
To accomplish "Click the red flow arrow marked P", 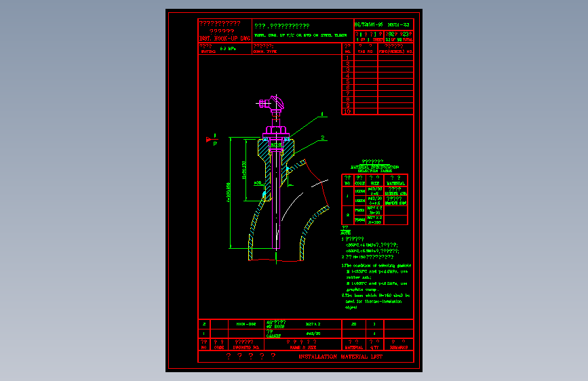I will (212, 140).
